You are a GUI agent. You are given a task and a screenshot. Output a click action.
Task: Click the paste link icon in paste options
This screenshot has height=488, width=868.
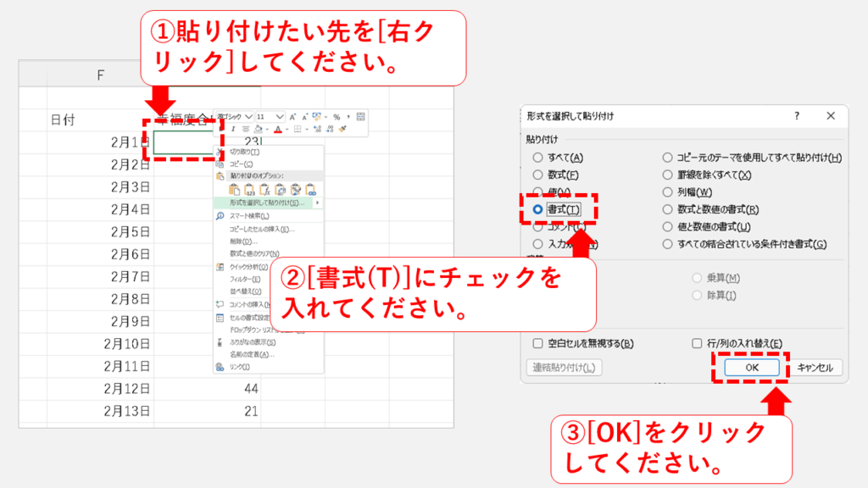click(311, 189)
